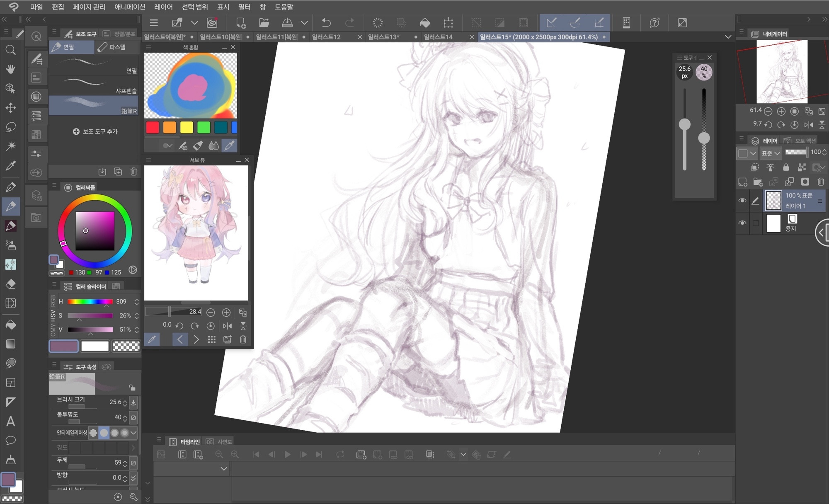Click new animation cel icon in timeline
Screen dimensions: 829x504
[361, 455]
